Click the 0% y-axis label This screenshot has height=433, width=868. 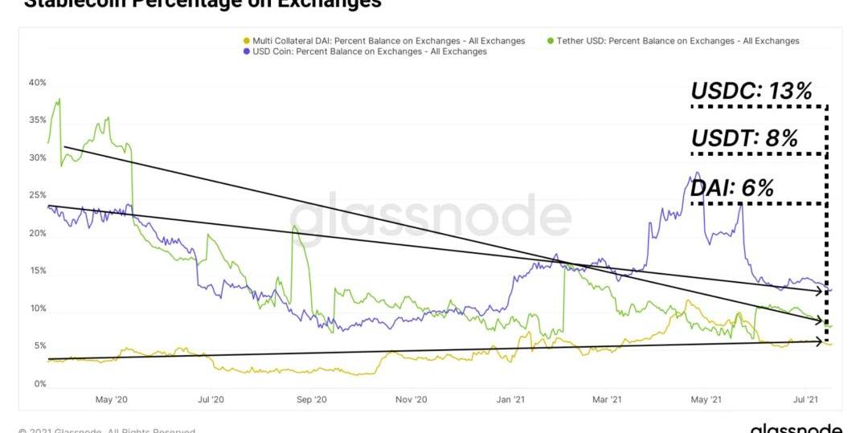click(x=39, y=384)
